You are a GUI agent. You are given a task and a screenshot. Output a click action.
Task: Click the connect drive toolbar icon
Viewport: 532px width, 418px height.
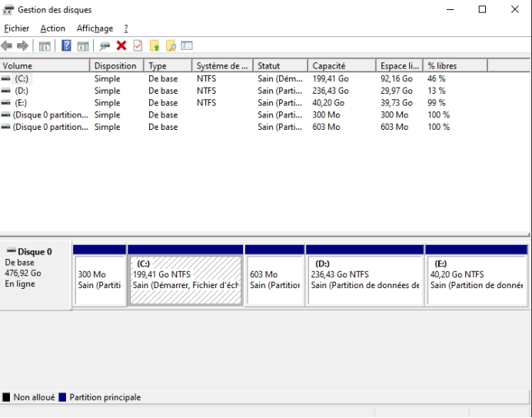(105, 46)
